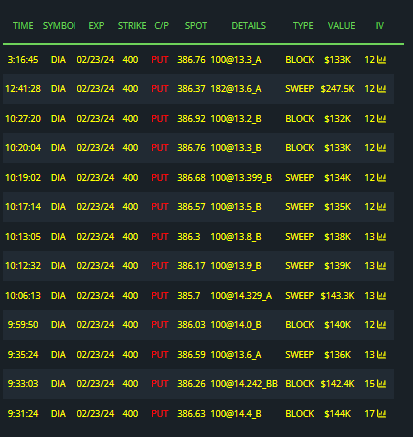
Task: Click the $132K value cell
Action: [x=337, y=119]
